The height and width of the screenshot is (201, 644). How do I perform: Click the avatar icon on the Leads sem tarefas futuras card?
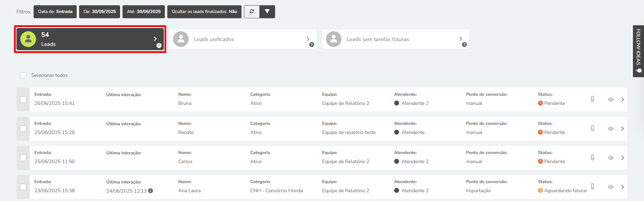(x=334, y=39)
